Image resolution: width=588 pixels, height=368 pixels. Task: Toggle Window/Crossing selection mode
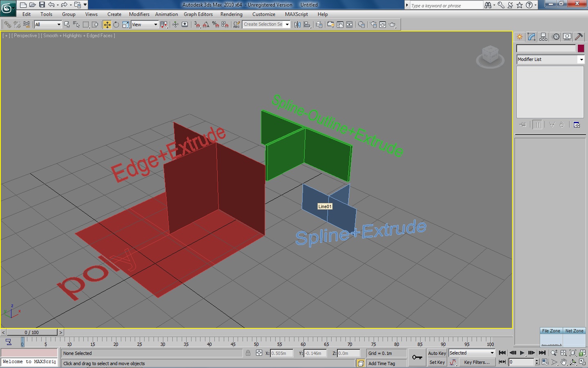pos(95,25)
